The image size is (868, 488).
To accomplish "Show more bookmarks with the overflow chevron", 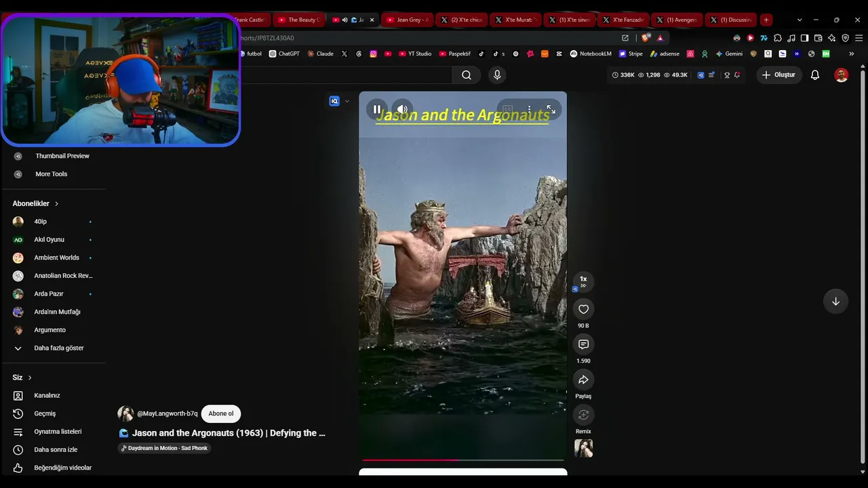I will pyautogui.click(x=851, y=54).
